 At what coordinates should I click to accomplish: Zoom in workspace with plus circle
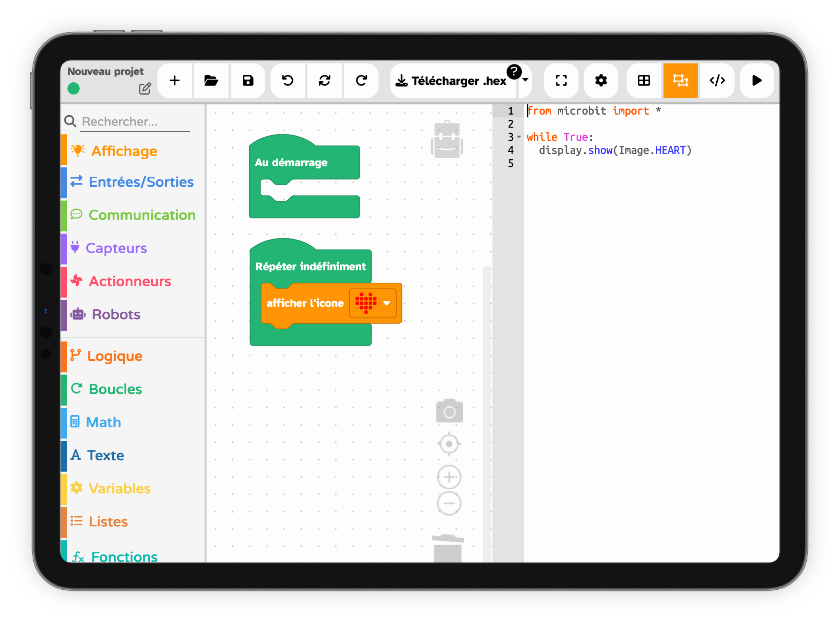point(449,477)
